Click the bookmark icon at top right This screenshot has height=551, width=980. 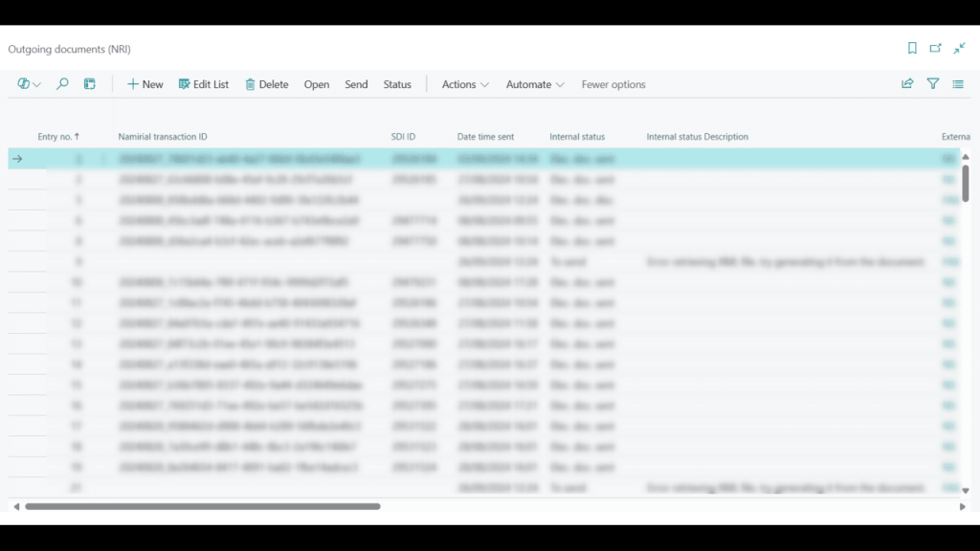[912, 49]
